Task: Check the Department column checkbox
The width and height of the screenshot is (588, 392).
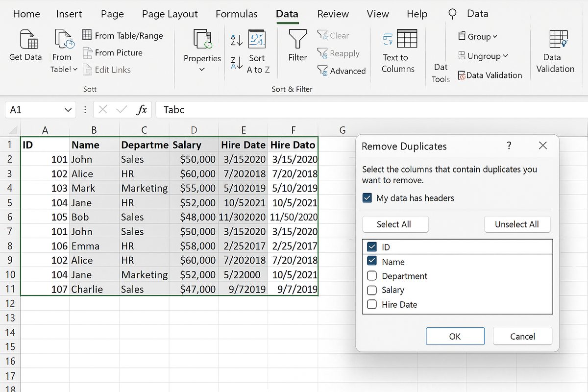Action: point(371,276)
